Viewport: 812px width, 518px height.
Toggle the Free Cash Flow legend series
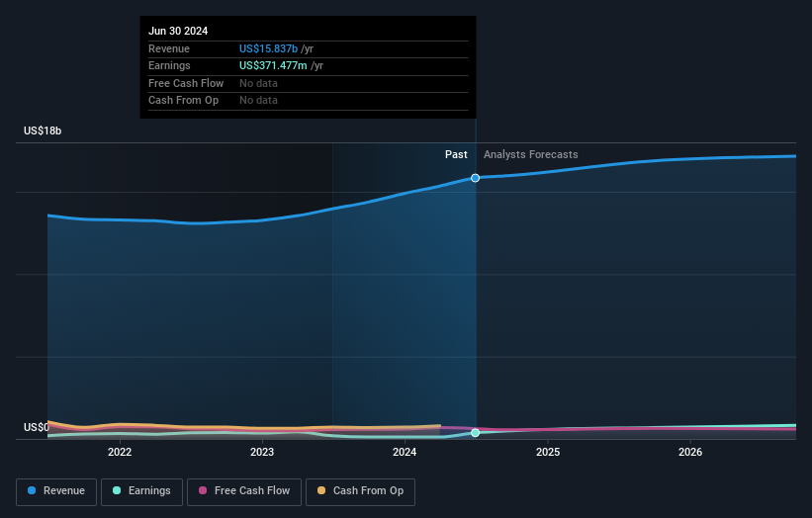(244, 491)
